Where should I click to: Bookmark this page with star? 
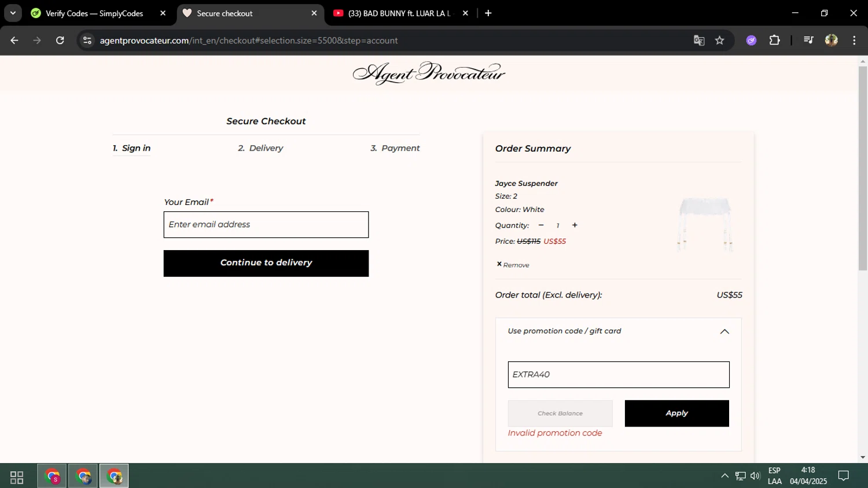[x=720, y=41]
